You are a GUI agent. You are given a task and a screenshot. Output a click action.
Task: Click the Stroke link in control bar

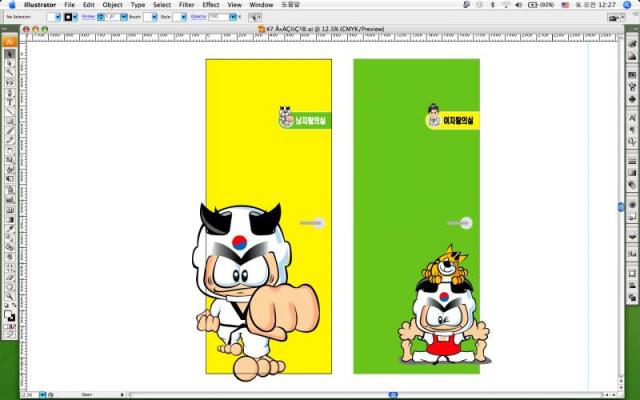click(89, 17)
